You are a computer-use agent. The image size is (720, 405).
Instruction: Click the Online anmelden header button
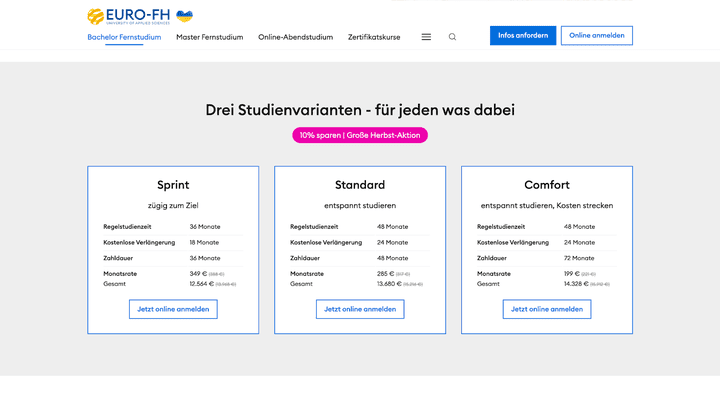click(x=596, y=35)
